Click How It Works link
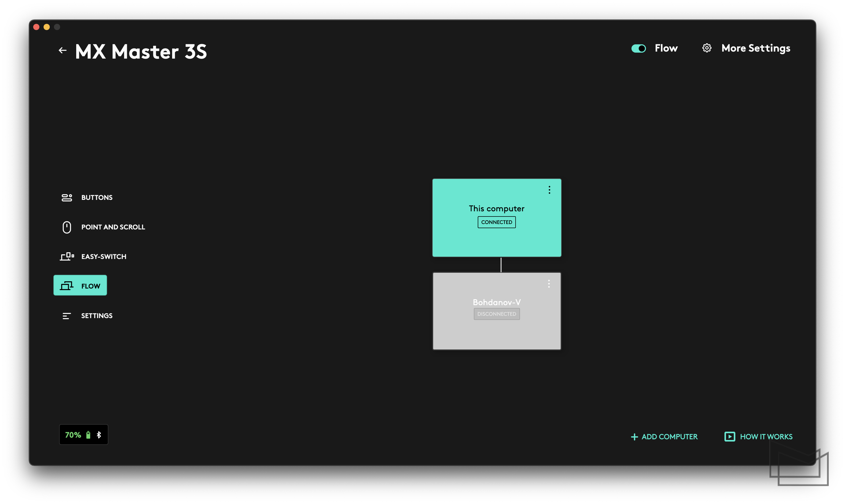Viewport: 845px width, 504px height. (x=759, y=436)
